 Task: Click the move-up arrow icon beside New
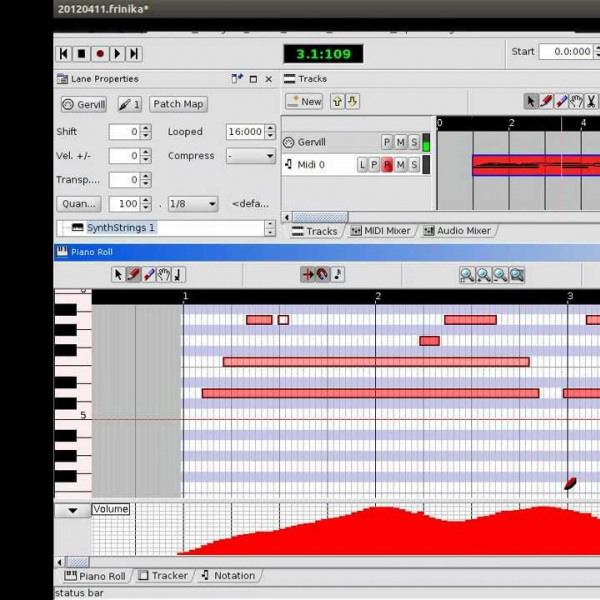coord(337,101)
